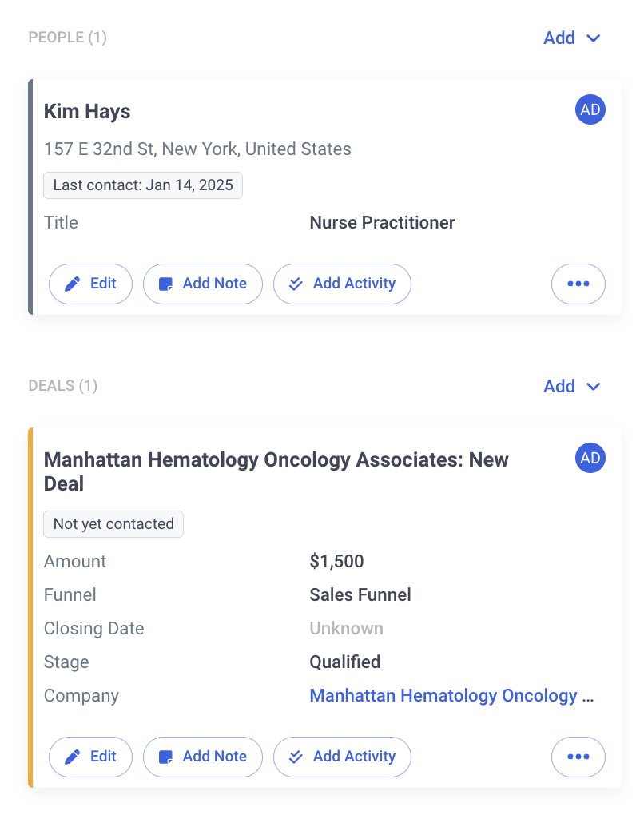
Task: Click the checkmark icon in Kim Hays' Add Activity
Action: (296, 284)
